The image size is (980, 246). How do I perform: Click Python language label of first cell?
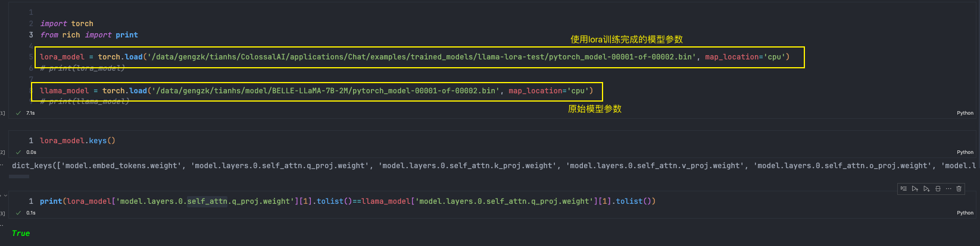(965, 113)
